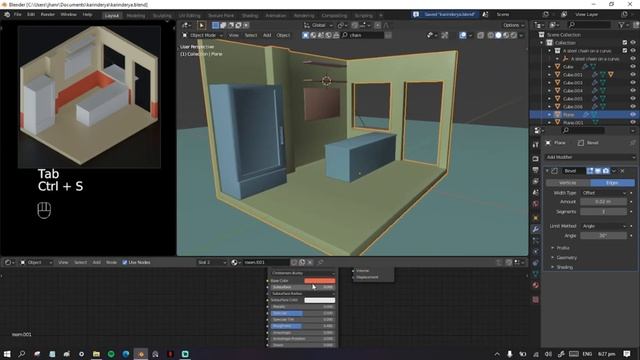Viewport: 640px width, 360px height.
Task: Hide Cube.001 with its eye icon
Action: point(633,75)
